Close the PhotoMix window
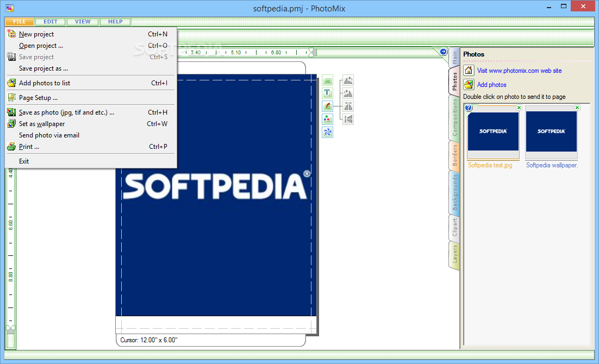Image resolution: width=599 pixels, height=364 pixels. [x=583, y=6]
